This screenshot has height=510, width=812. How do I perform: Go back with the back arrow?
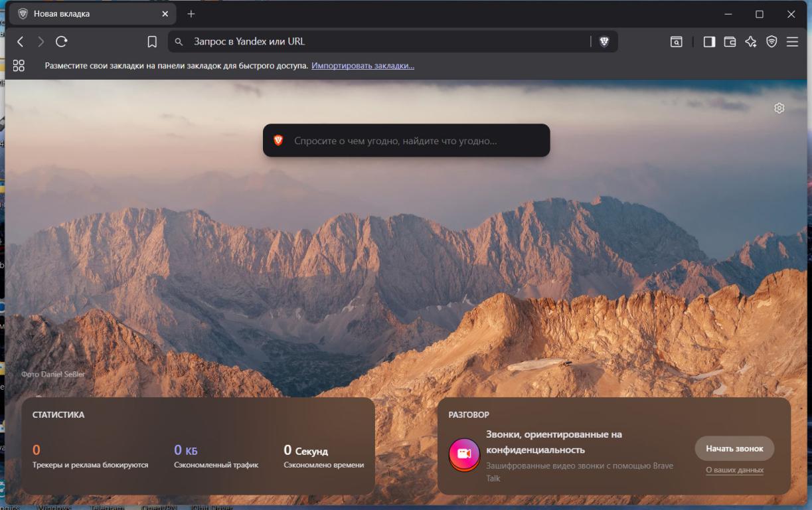[20, 42]
